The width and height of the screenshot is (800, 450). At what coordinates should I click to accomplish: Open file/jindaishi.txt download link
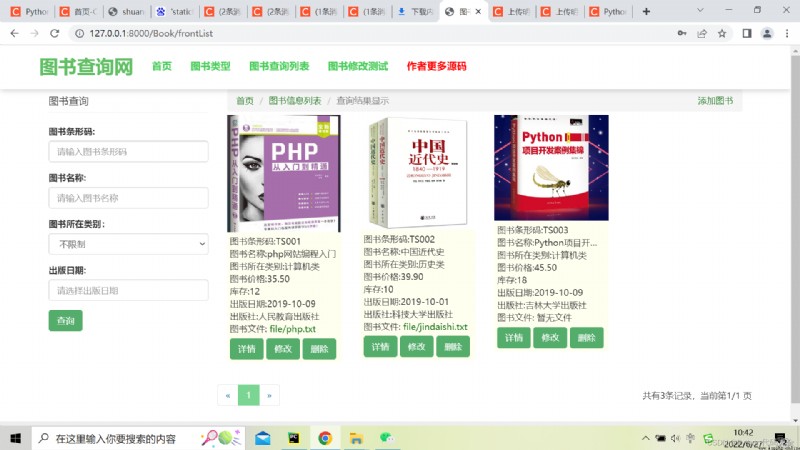(x=435, y=327)
